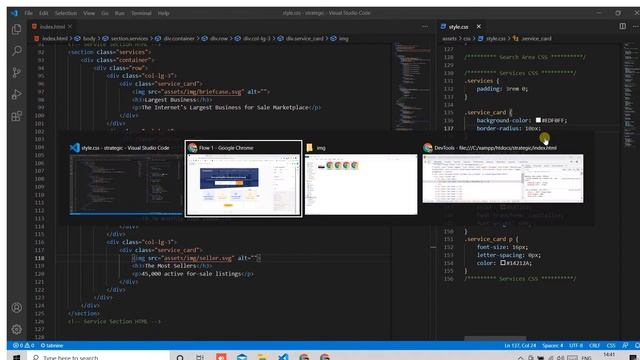
Task: Open the View menu
Action: 89,13
